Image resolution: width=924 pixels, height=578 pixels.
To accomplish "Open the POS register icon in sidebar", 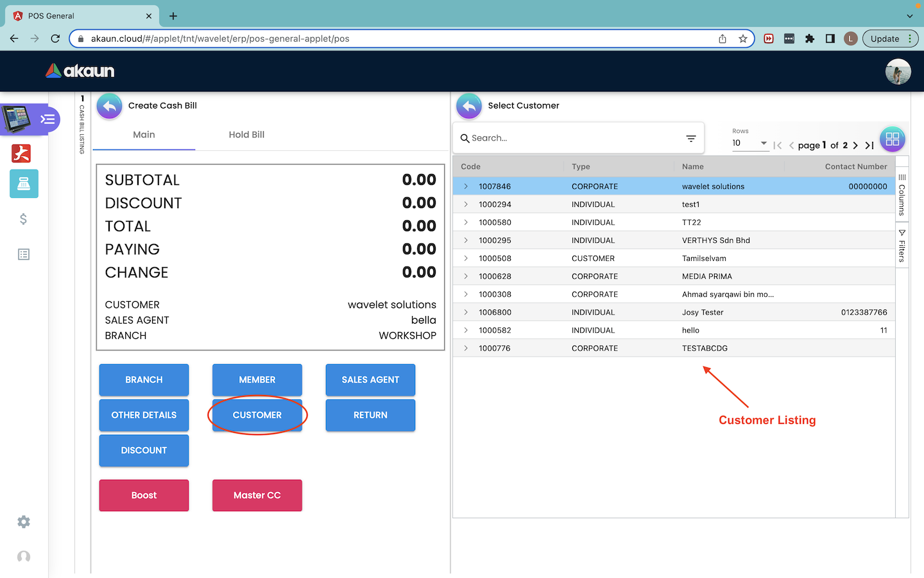I will pos(24,184).
